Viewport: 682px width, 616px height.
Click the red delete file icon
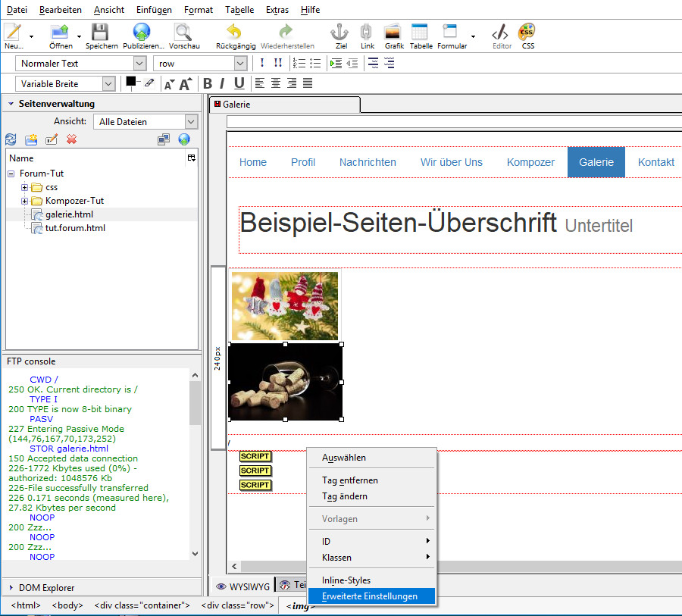tap(72, 139)
